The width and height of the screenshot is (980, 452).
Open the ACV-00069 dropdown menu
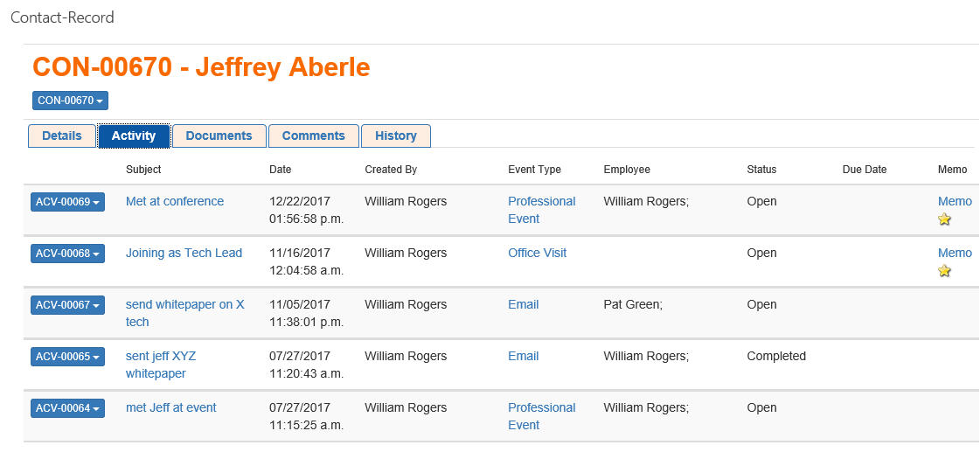tap(67, 202)
